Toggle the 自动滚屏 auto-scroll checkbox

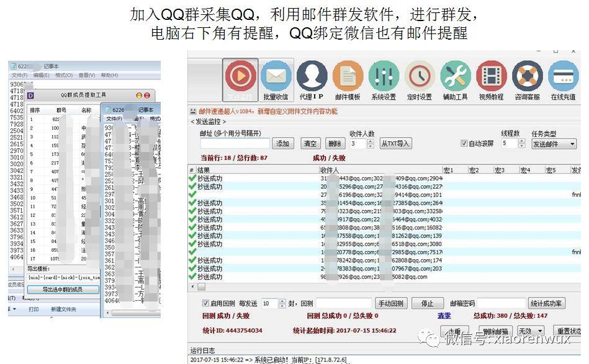pyautogui.click(x=464, y=143)
